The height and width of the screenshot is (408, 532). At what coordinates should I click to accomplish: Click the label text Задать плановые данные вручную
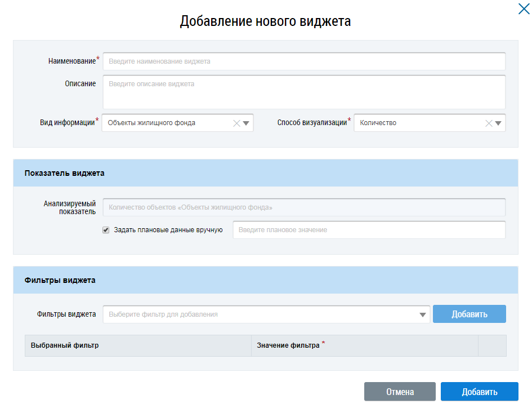(168, 230)
